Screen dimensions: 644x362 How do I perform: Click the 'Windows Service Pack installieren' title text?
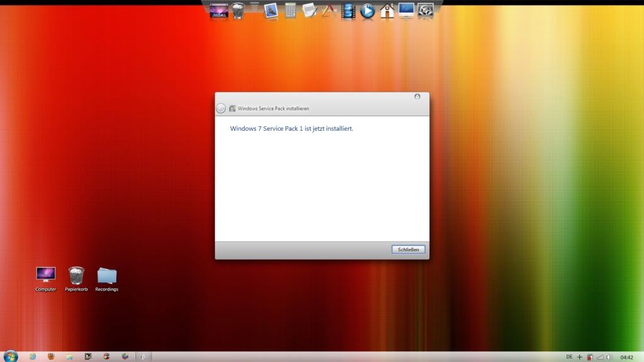pos(273,108)
